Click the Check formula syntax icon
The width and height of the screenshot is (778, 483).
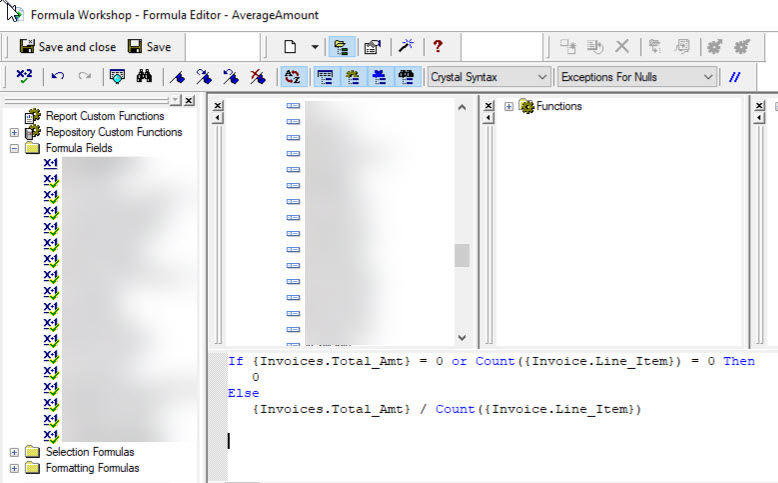click(x=24, y=76)
